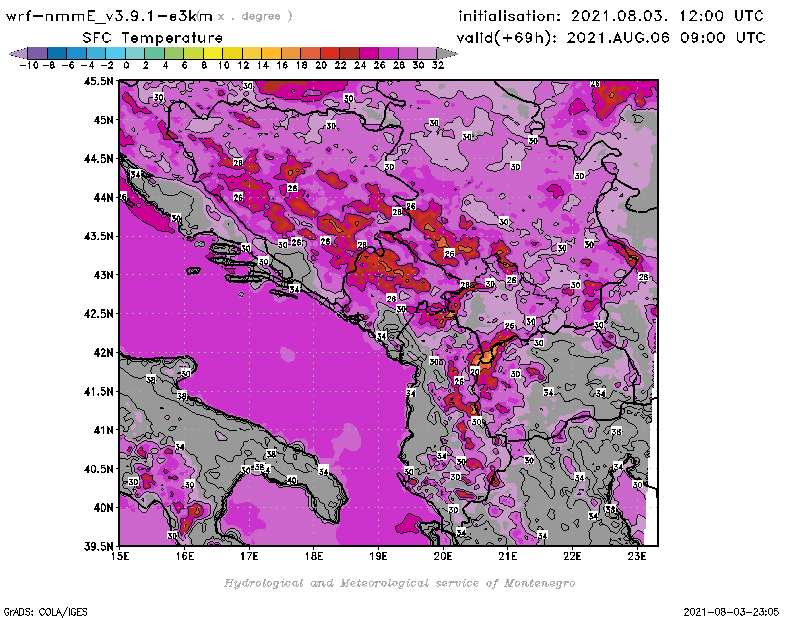Click the model title wrf-nmmE_v3.9.1-e3km
This screenshot has height=618, width=800.
[109, 16]
